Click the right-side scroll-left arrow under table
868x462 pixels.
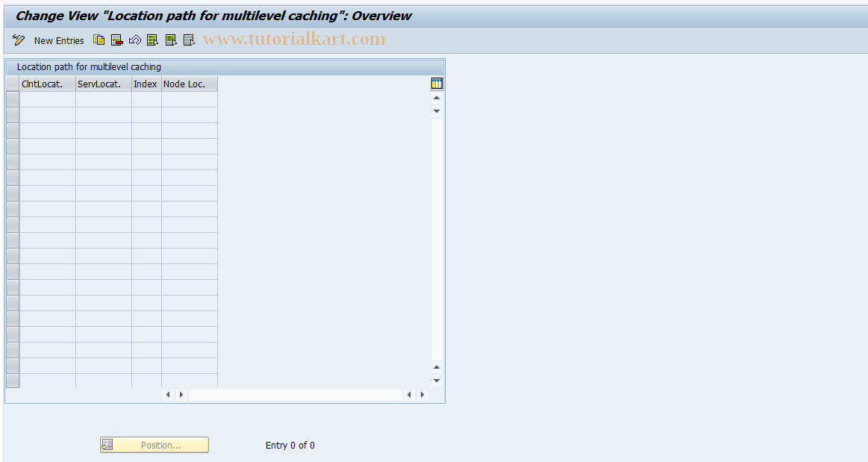coord(409,395)
